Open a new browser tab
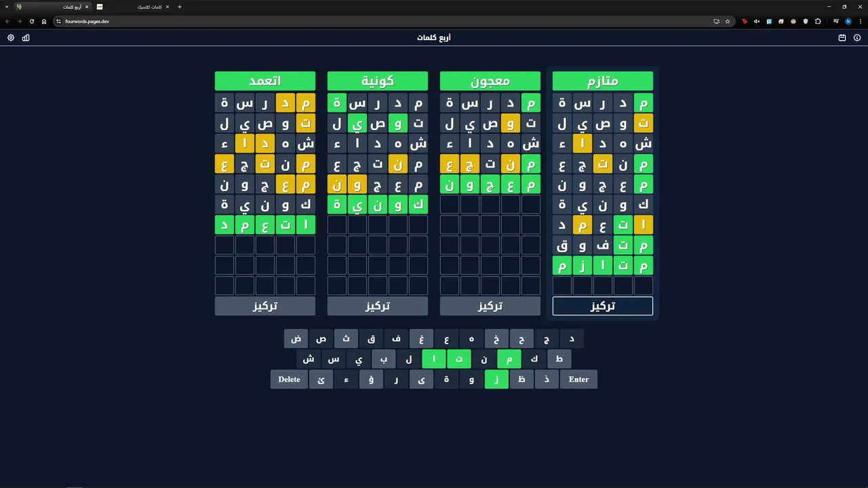Screen dimensions: 868x488 click(x=179, y=7)
